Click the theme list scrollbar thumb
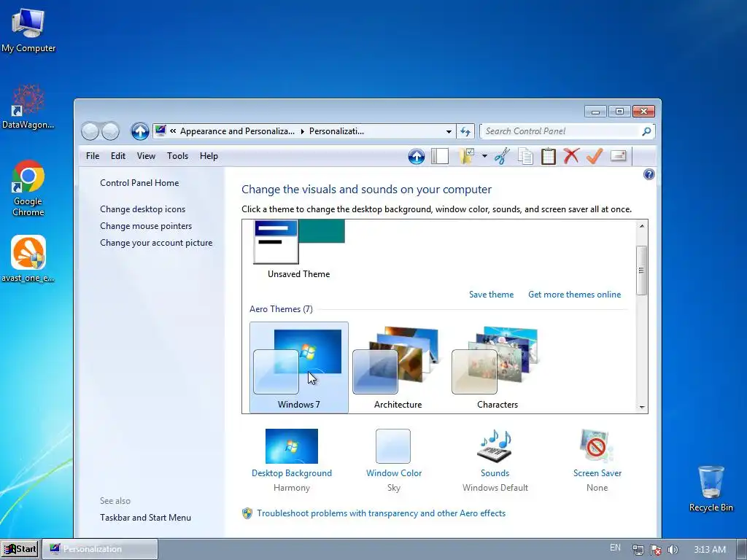 pos(642,271)
